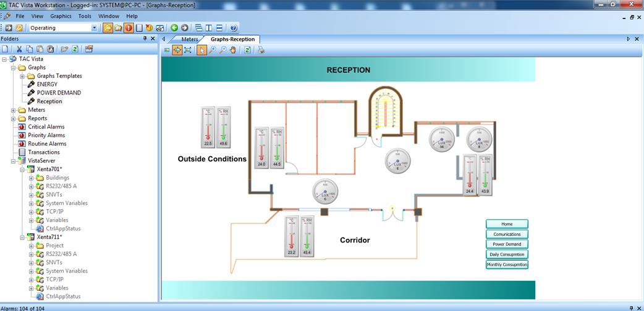Open the Operating mode dropdown
The height and width of the screenshot is (311, 644).
[x=94, y=28]
